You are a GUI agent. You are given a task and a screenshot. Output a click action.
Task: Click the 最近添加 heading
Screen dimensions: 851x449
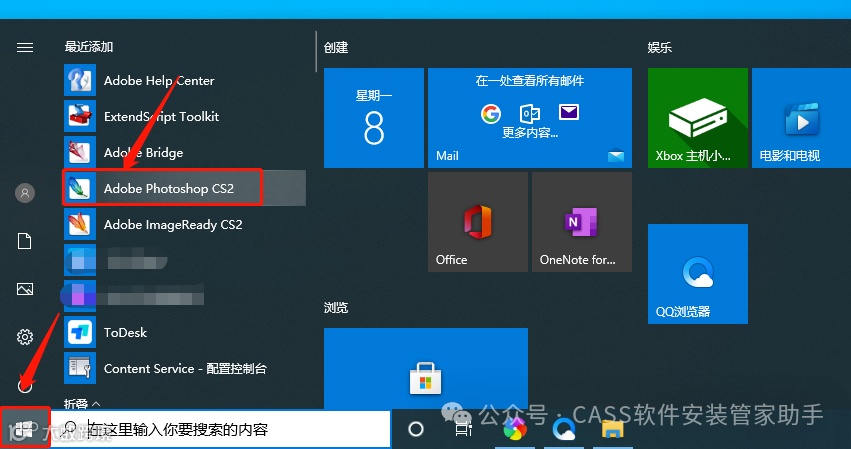[88, 47]
